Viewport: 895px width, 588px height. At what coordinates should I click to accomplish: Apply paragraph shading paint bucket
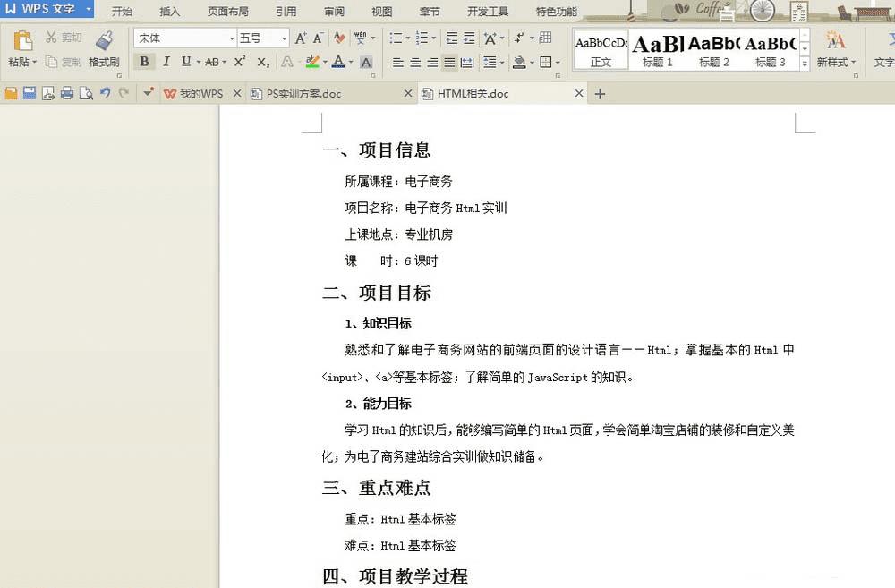[x=519, y=62]
